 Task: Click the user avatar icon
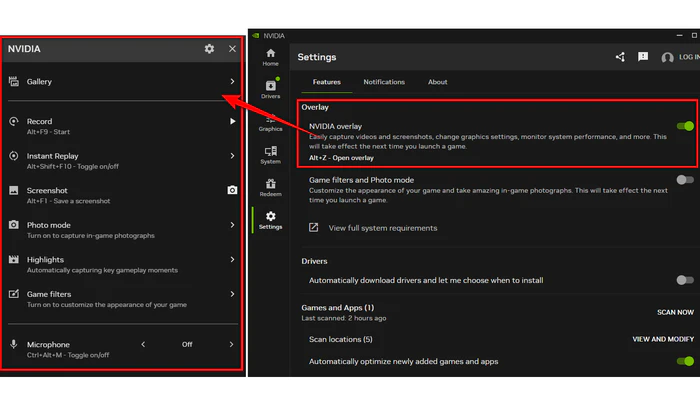pyautogui.click(x=667, y=58)
